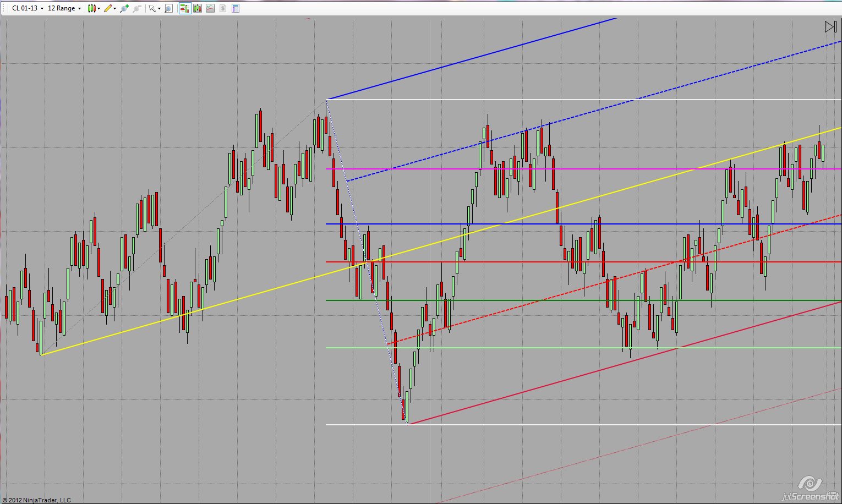This screenshot has width=842, height=504.
Task: Select the cursor pointer tool icon
Action: point(152,8)
